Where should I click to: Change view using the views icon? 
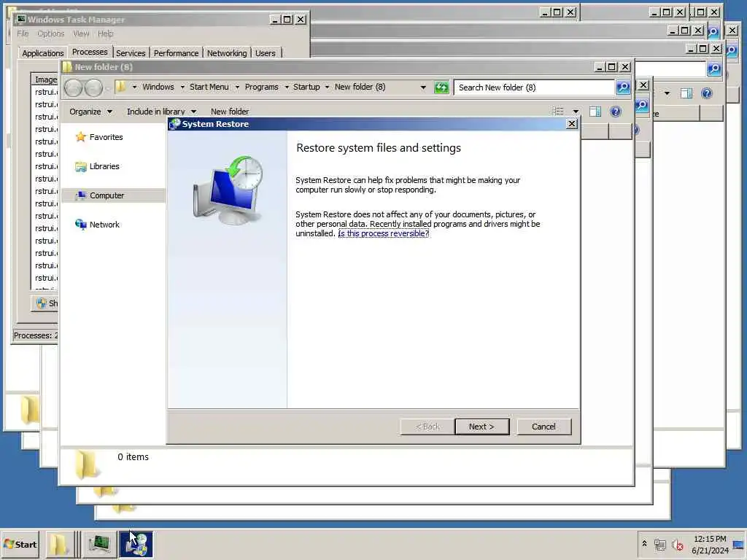click(558, 112)
